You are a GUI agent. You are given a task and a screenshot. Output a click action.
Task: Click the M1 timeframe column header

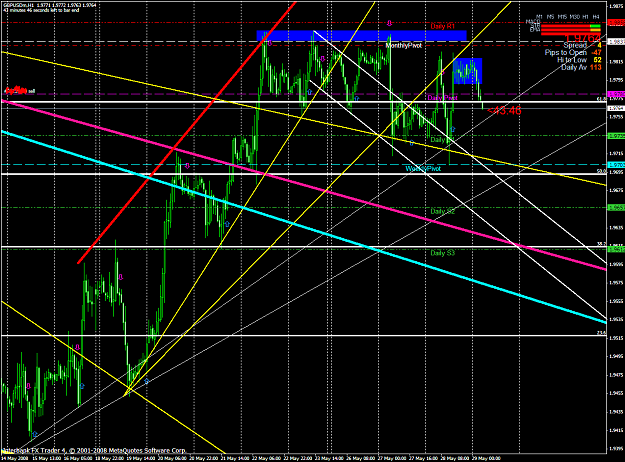click(539, 17)
